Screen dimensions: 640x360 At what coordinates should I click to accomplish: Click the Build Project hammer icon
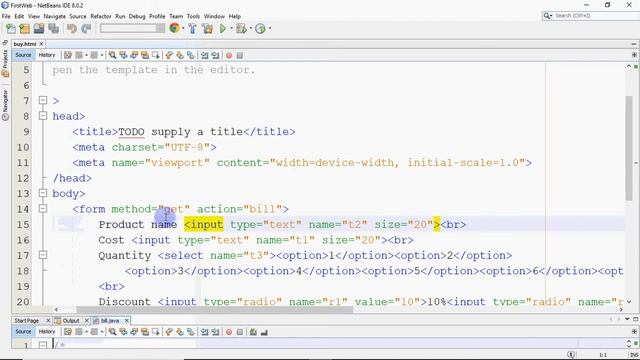click(x=192, y=29)
